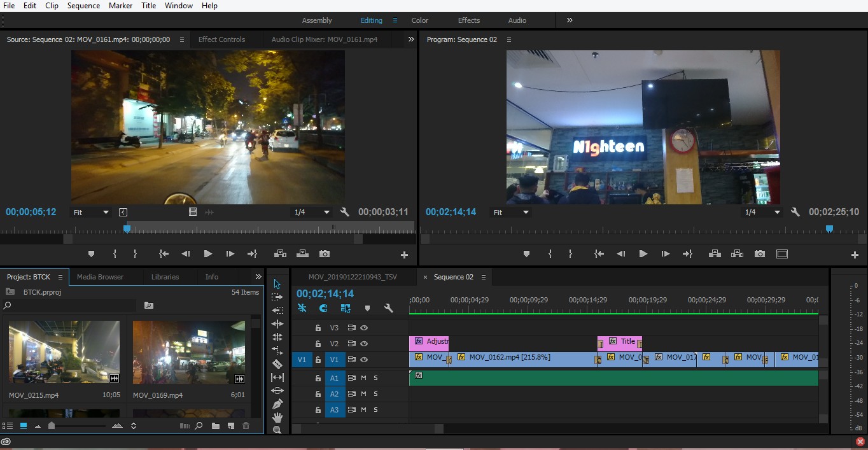The height and width of the screenshot is (450, 868).
Task: Select the Track Select Forward tool
Action: click(x=277, y=297)
